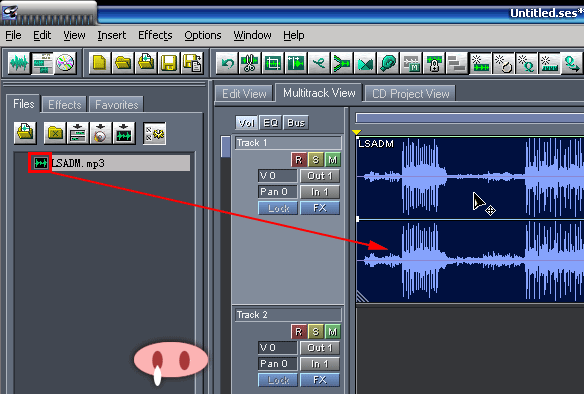Image resolution: width=584 pixels, height=394 pixels.
Task: Create a new session file
Action: click(99, 63)
